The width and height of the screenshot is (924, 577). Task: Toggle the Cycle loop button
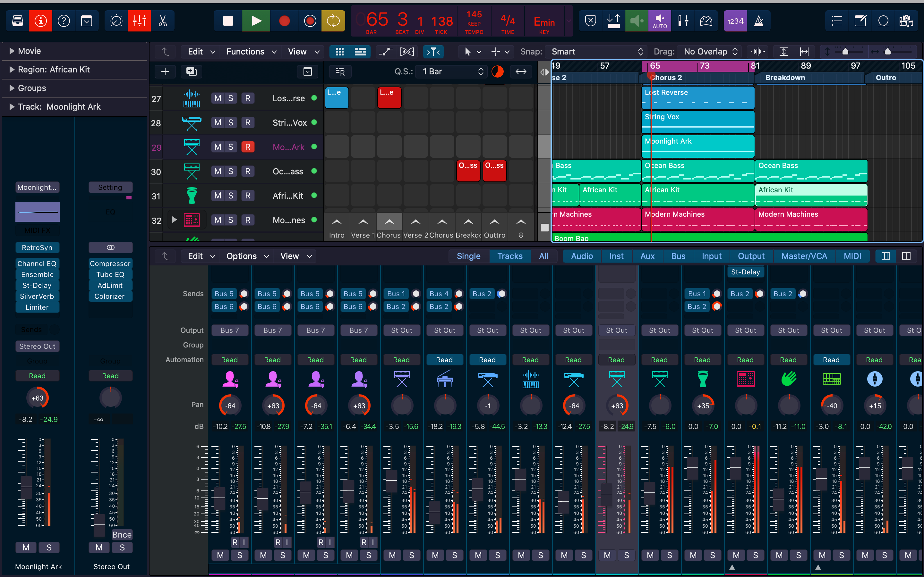[333, 21]
